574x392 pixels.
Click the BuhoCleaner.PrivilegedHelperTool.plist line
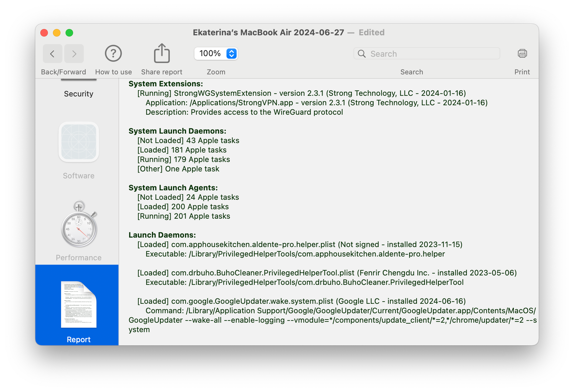[x=327, y=273]
